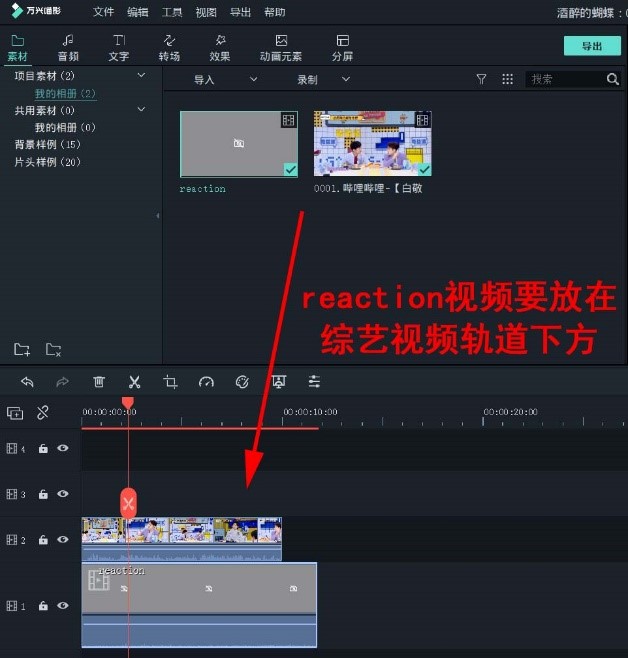Open the 效果 effects tab

click(x=220, y=48)
